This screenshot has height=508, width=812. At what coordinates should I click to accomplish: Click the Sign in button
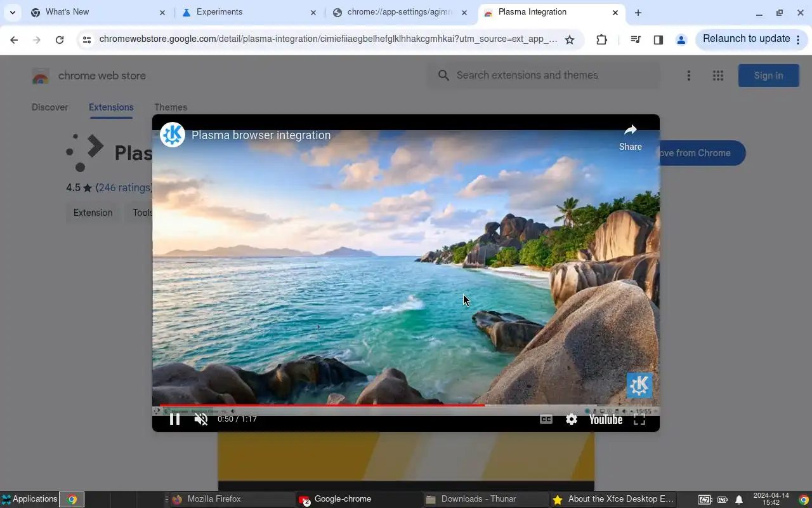[x=768, y=76]
